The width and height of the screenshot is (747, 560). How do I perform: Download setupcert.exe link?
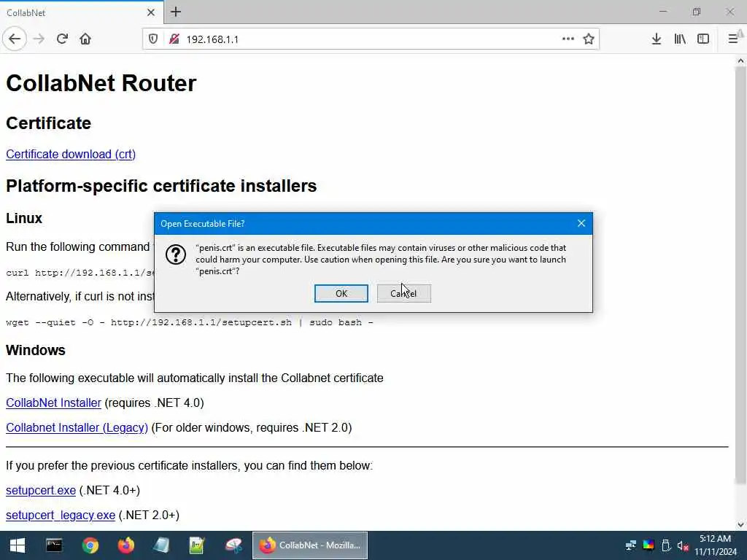tap(41, 491)
